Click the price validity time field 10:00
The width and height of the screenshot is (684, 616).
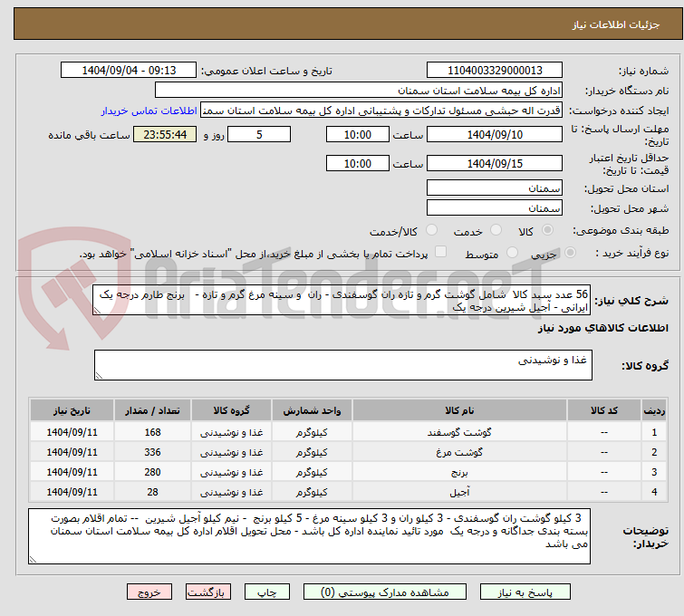(357, 164)
